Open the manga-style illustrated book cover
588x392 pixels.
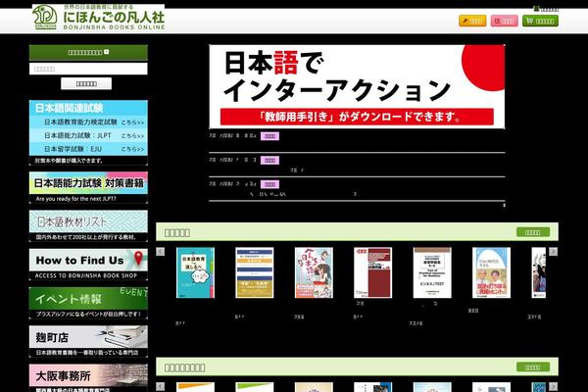pos(314,272)
